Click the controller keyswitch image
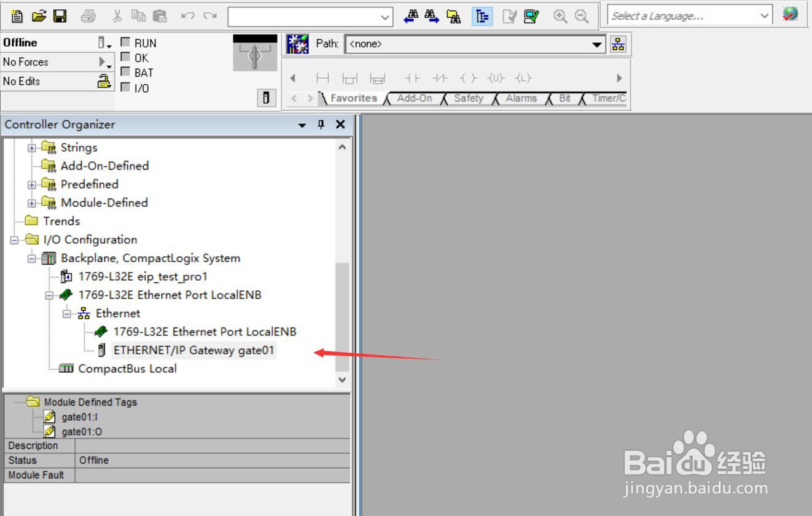812x516 pixels. click(255, 53)
